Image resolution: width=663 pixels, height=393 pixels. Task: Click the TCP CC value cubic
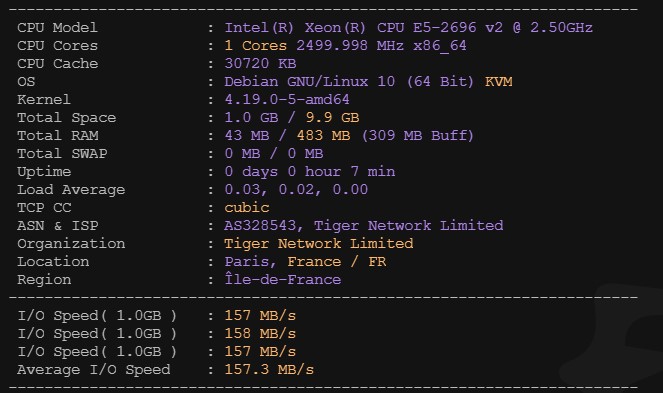[247, 207]
